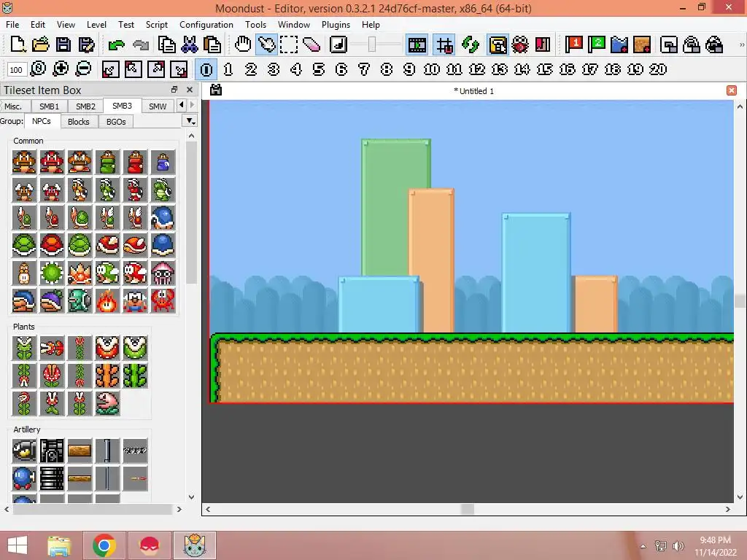Click the red door warps icon
Screen dimensions: 747x560
pos(543,44)
